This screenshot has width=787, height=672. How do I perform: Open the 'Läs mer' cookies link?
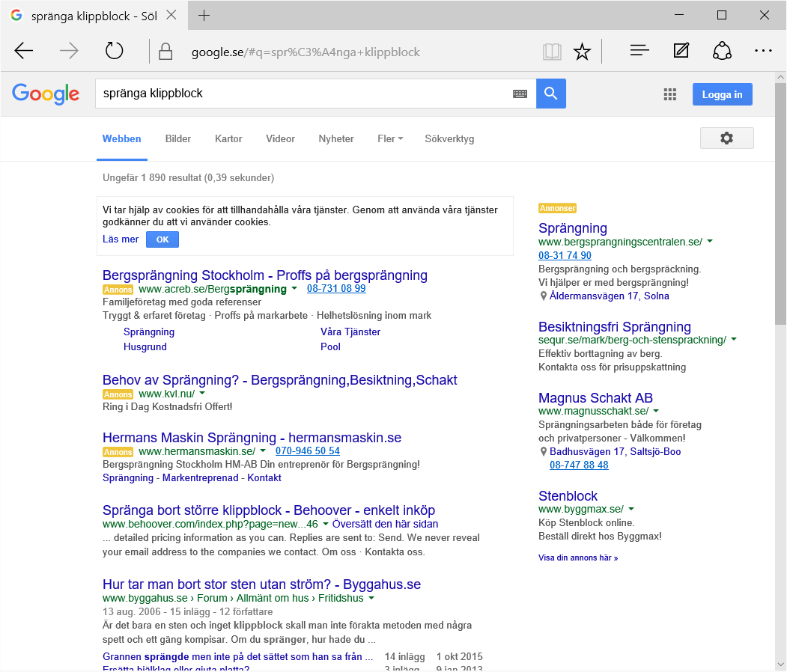pyautogui.click(x=121, y=239)
